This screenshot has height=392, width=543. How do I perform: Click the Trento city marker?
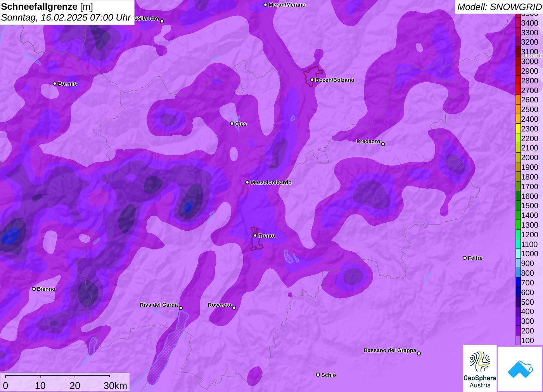pyautogui.click(x=255, y=235)
